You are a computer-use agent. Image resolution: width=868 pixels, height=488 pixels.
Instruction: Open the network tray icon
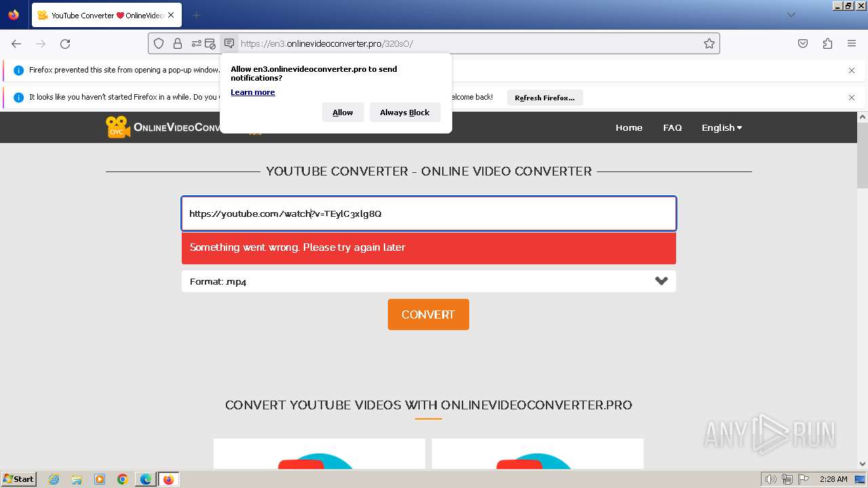coord(787,479)
